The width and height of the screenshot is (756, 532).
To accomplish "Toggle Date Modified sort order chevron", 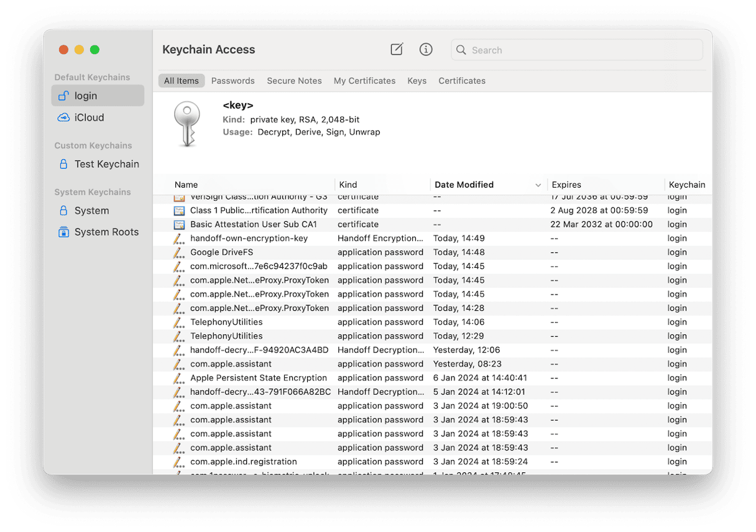I will (x=538, y=185).
